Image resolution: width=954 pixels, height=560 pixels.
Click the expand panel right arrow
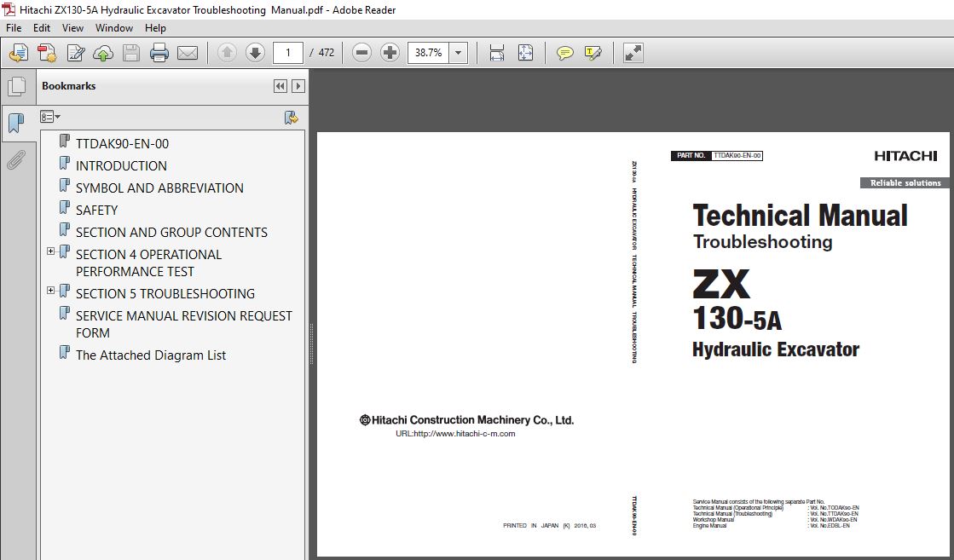click(x=298, y=86)
